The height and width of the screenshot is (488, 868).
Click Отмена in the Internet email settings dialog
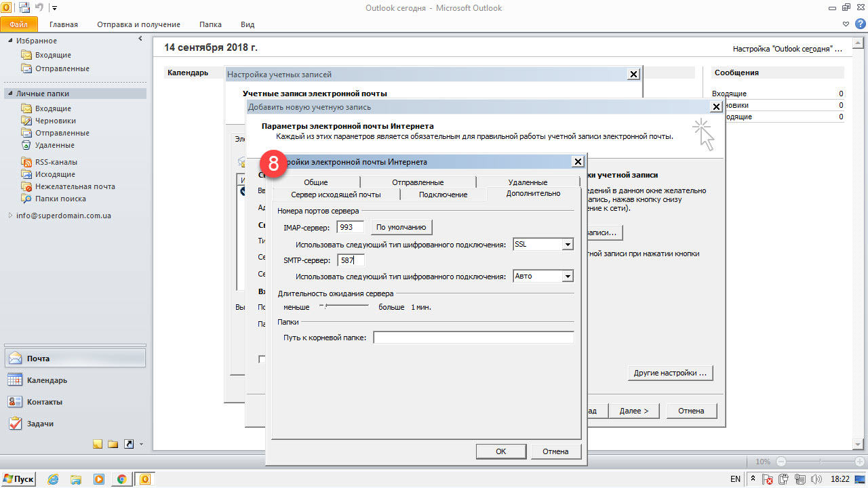pyautogui.click(x=555, y=451)
